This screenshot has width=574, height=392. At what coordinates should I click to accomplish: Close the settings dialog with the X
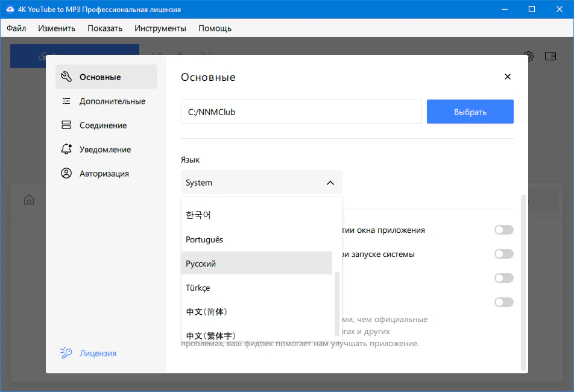pyautogui.click(x=507, y=77)
